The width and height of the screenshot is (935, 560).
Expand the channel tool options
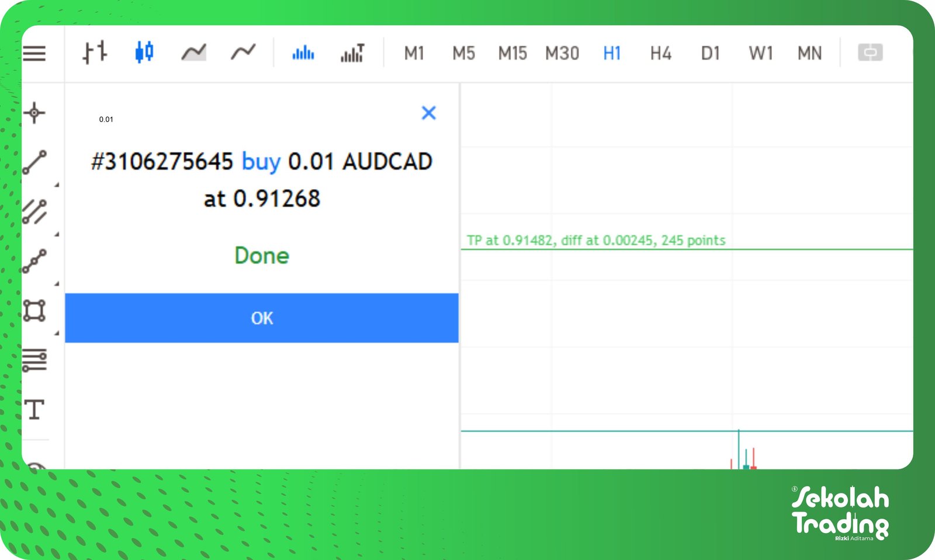click(x=57, y=234)
